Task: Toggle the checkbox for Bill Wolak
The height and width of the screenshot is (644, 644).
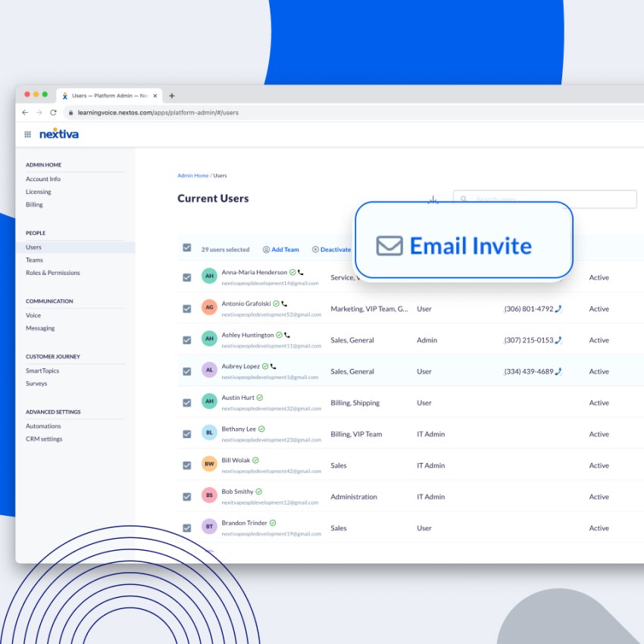Action: pos(187,465)
